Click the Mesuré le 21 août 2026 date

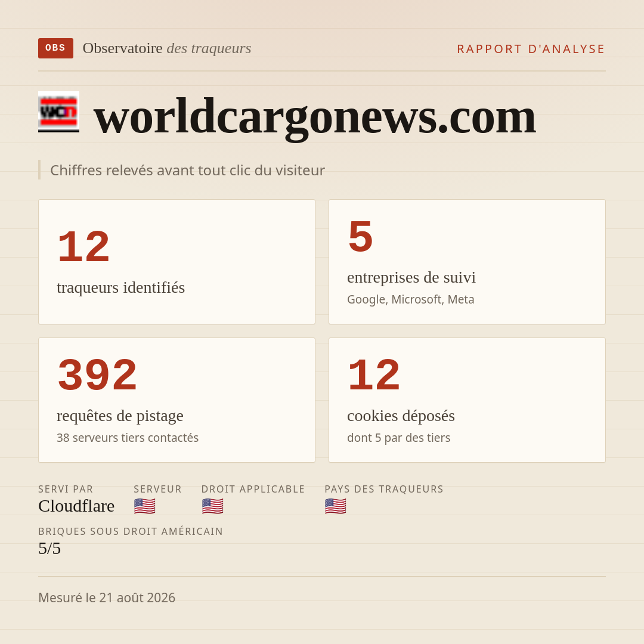click(x=107, y=597)
